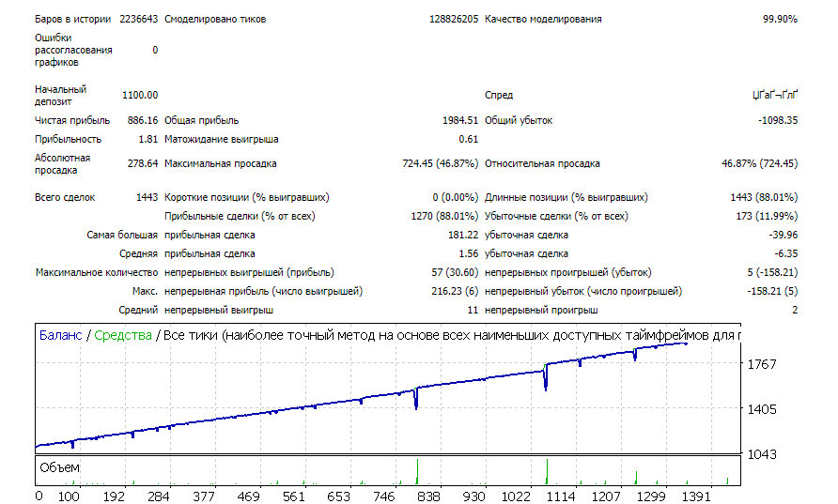The image size is (838, 504).
Task: Click the profit factor value 1.81
Action: [148, 139]
